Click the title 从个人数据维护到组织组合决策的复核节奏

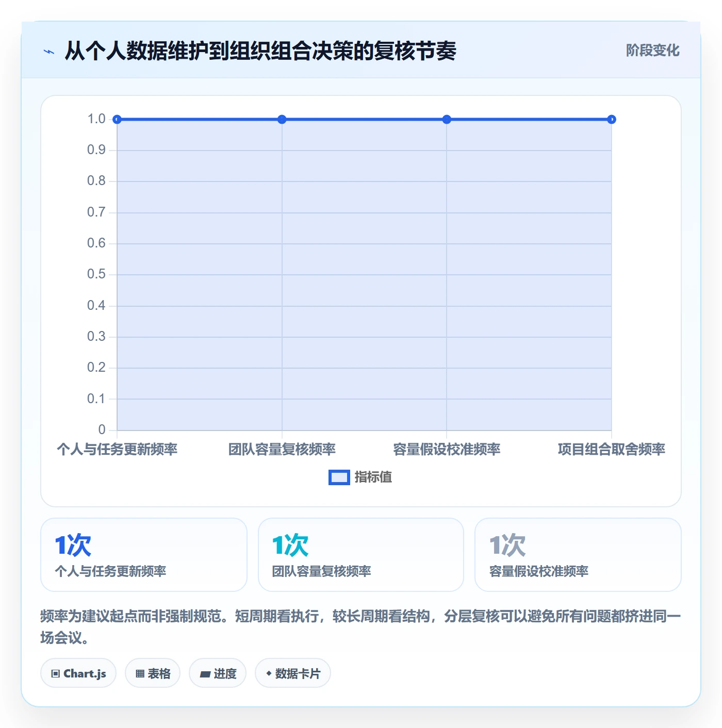click(x=260, y=51)
